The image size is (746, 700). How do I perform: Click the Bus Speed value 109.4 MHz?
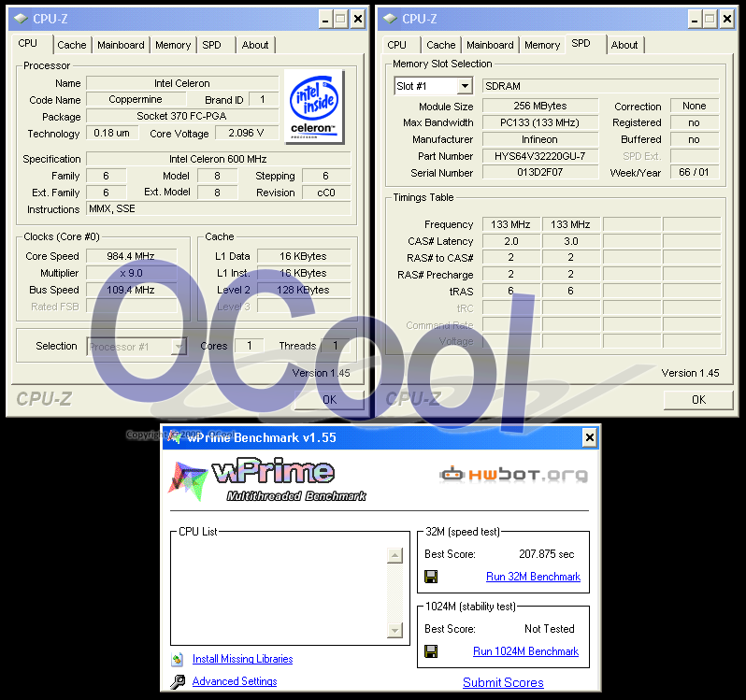131,290
